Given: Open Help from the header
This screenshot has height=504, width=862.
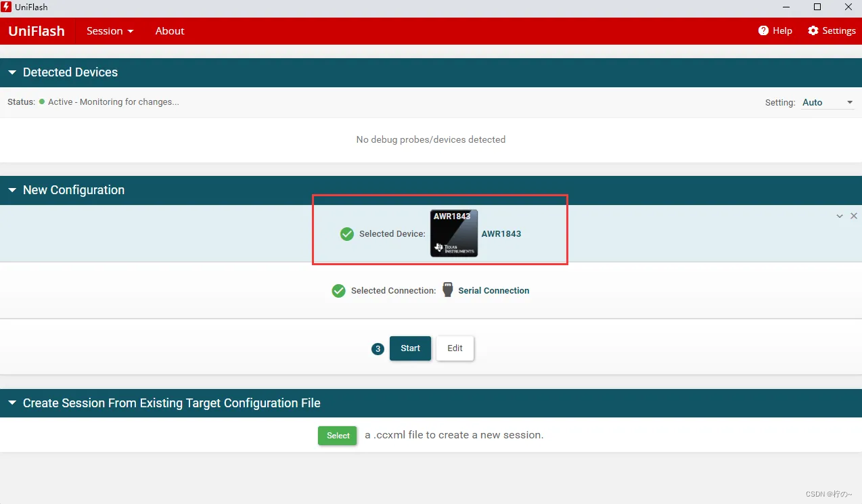Looking at the screenshot, I should (775, 31).
